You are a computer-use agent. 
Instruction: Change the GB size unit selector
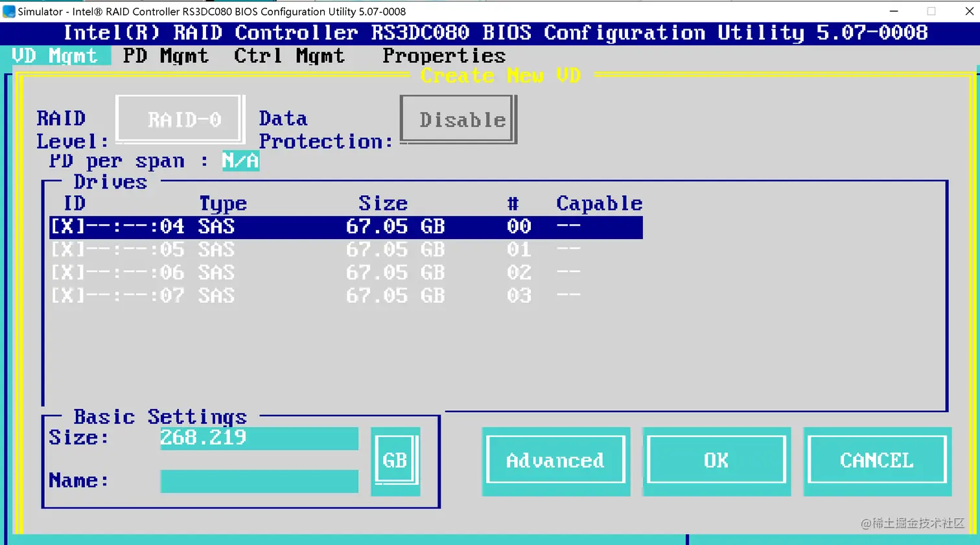point(395,461)
